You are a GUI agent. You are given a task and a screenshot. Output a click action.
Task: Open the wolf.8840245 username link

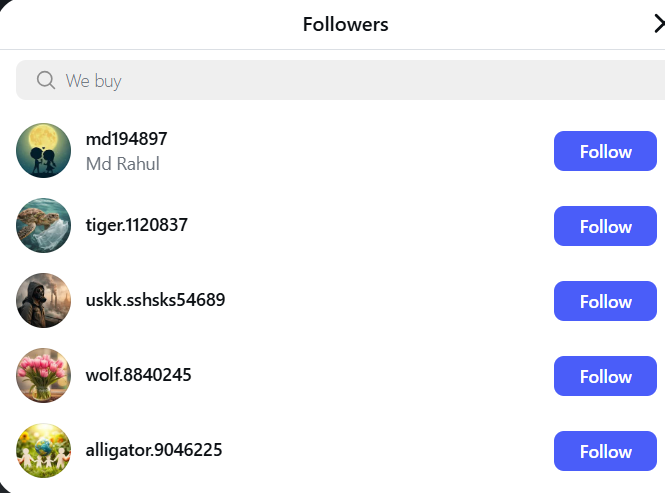(x=138, y=376)
